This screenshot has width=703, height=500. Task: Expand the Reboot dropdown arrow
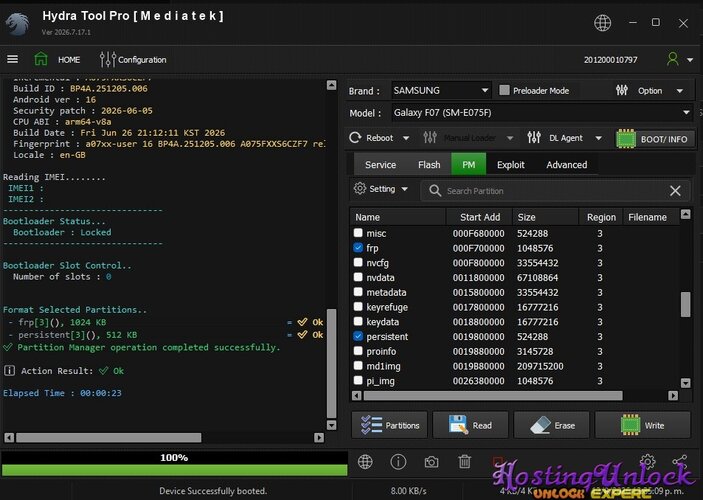tap(406, 138)
